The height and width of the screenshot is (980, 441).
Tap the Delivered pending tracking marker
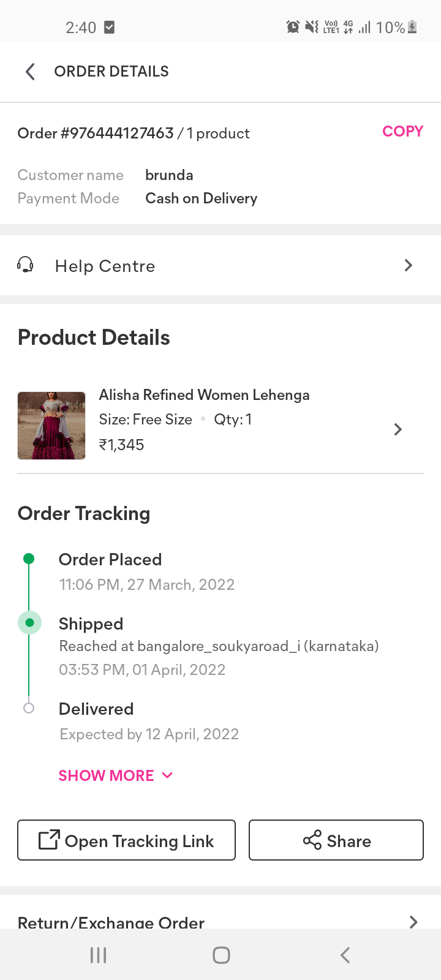pos(29,708)
